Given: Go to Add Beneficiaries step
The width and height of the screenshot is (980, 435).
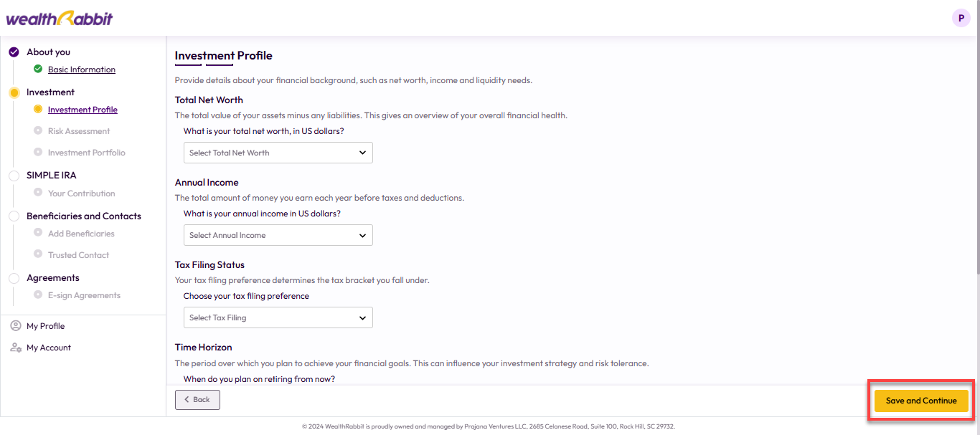Looking at the screenshot, I should tap(81, 234).
